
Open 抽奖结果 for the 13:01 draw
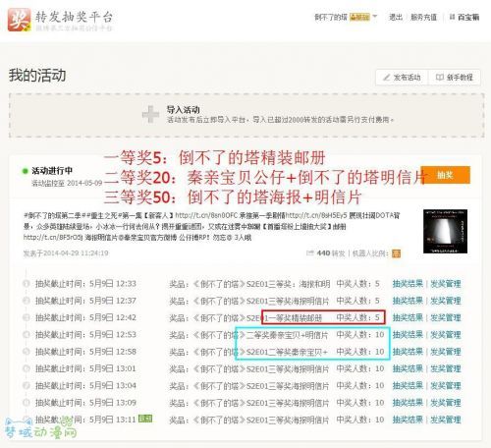pos(408,368)
